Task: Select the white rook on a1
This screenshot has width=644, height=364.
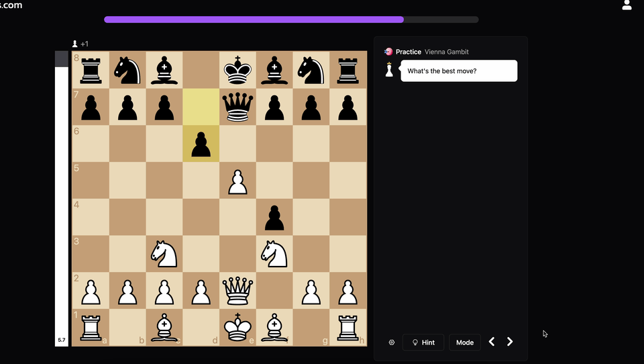Action: 91,327
